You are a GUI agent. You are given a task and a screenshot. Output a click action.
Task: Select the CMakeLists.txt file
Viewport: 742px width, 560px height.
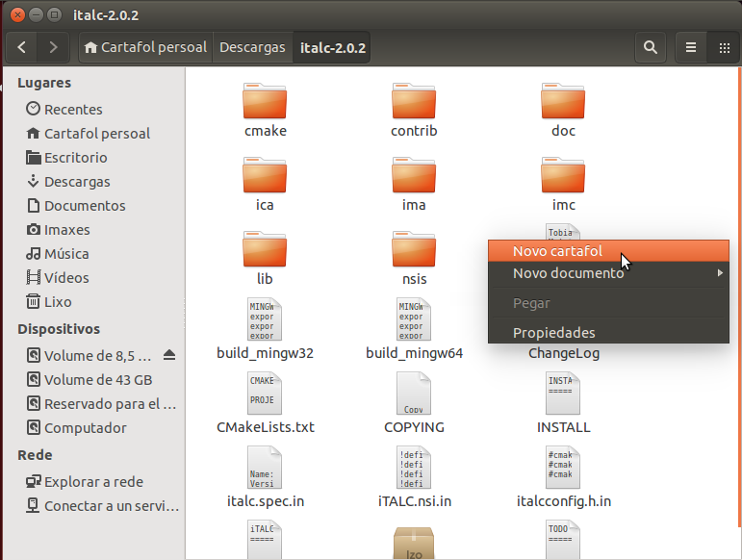click(265, 403)
